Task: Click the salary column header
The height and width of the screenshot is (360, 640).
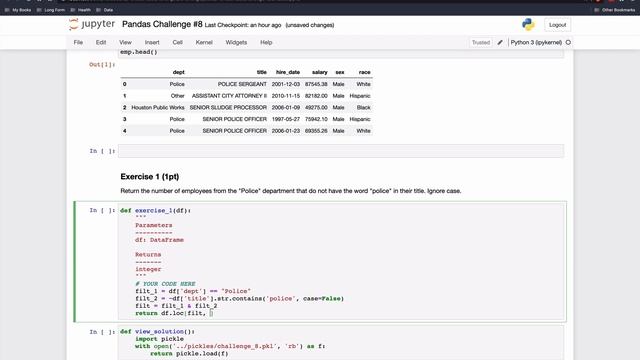Action: click(320, 72)
